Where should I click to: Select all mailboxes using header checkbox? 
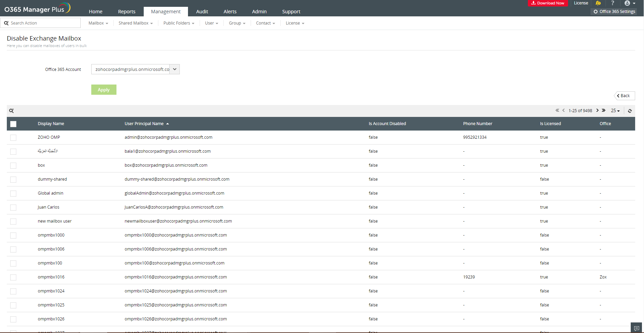tap(13, 124)
